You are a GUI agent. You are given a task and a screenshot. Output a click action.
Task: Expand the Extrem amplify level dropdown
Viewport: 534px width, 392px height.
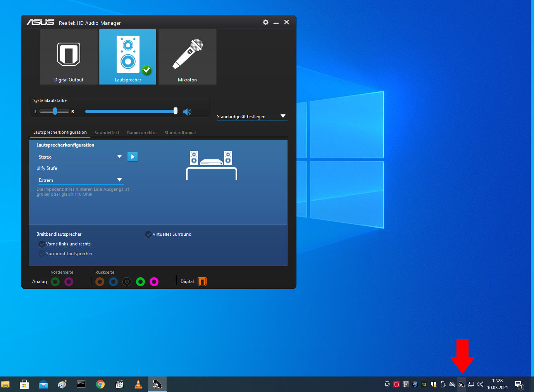coord(80,180)
